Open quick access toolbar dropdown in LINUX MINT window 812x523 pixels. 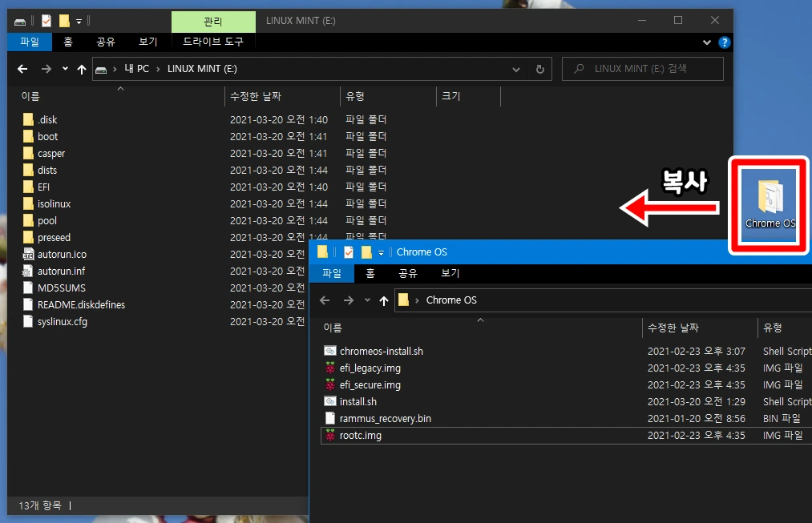pyautogui.click(x=79, y=21)
